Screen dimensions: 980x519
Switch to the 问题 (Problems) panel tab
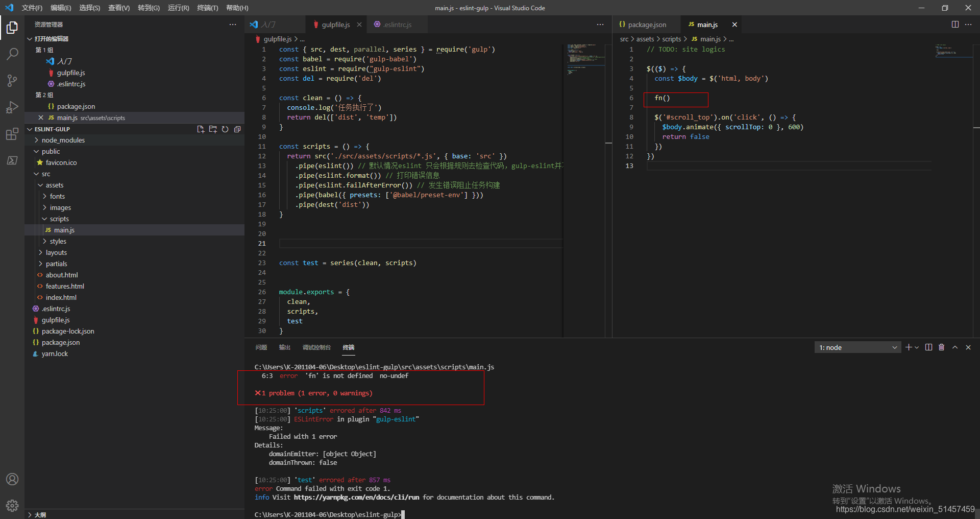coord(261,347)
